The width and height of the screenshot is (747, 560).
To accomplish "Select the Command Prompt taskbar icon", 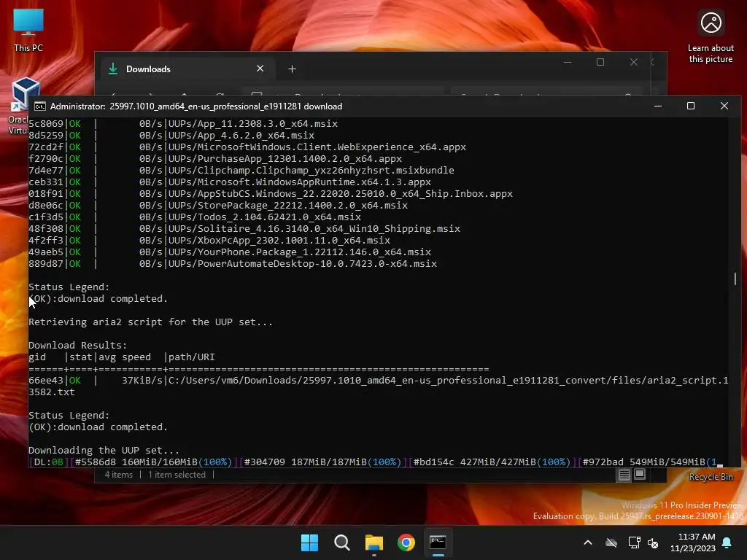I will 438,542.
